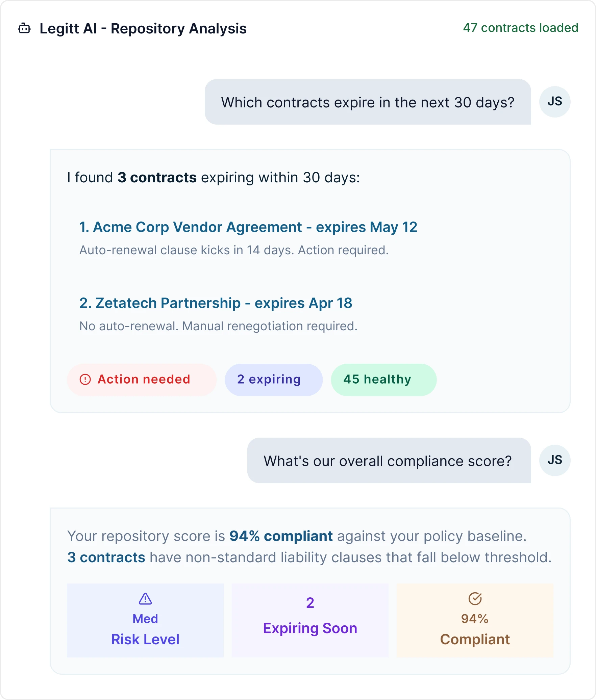Select the warning triangle above Med Risk Level
596x700 pixels.
point(145,598)
